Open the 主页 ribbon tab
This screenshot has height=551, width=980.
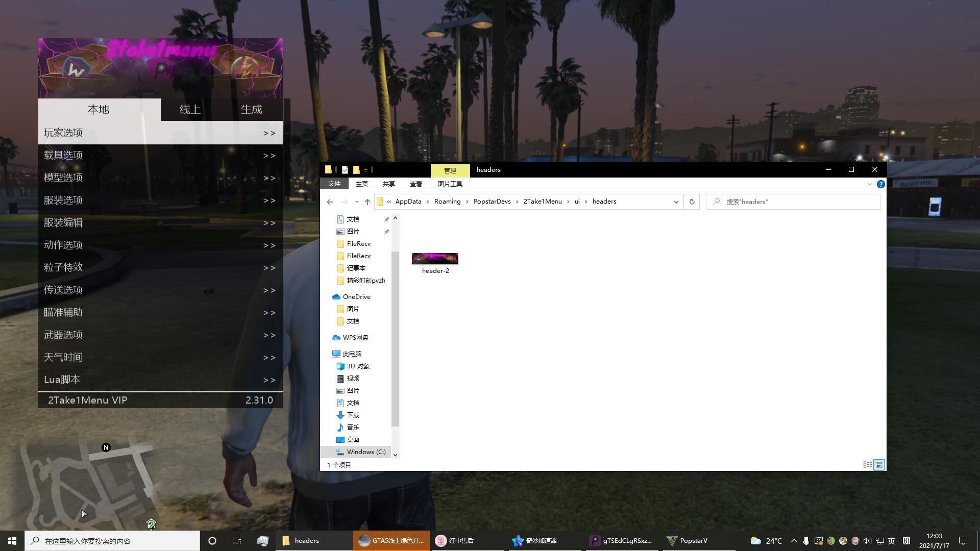pyautogui.click(x=362, y=184)
